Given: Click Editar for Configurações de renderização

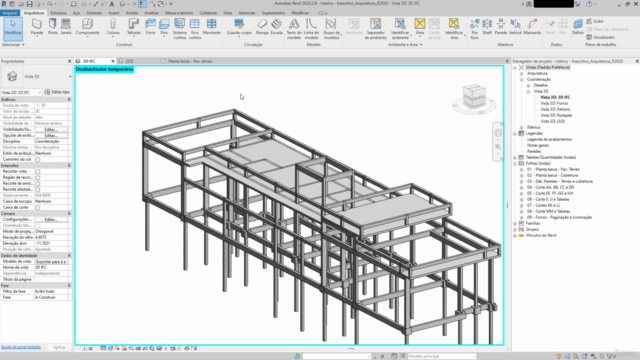Looking at the screenshot, I should (51, 220).
